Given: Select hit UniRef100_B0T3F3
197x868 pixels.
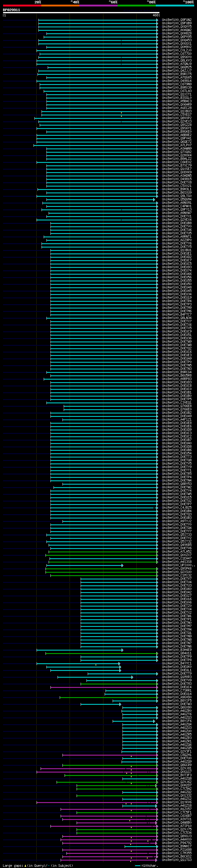Looking at the screenshot, I should 177,775.
